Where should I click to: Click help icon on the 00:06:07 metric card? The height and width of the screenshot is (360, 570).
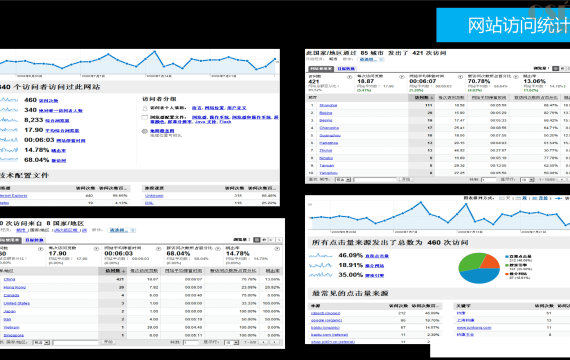click(x=460, y=77)
